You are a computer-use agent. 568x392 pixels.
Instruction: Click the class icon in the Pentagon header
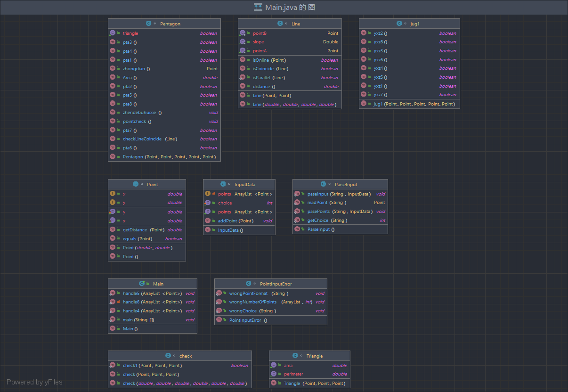tap(148, 24)
